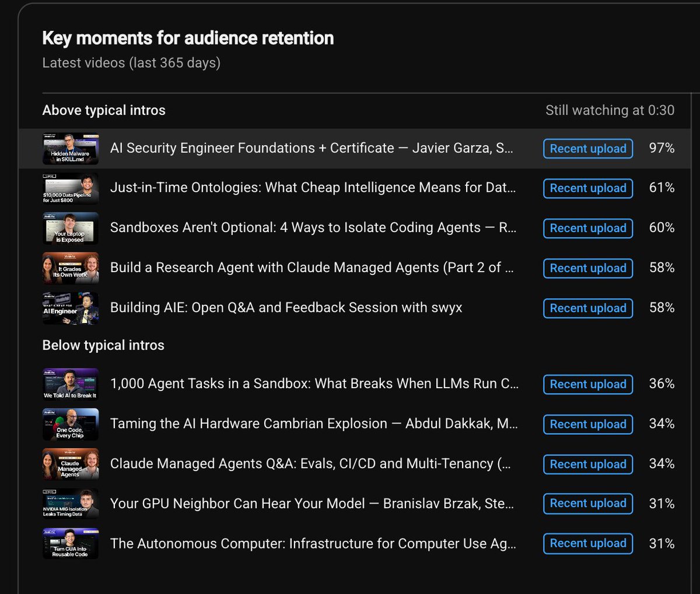
Task: Click Recent upload badge for Taming the AI Hardware
Action: click(x=588, y=424)
